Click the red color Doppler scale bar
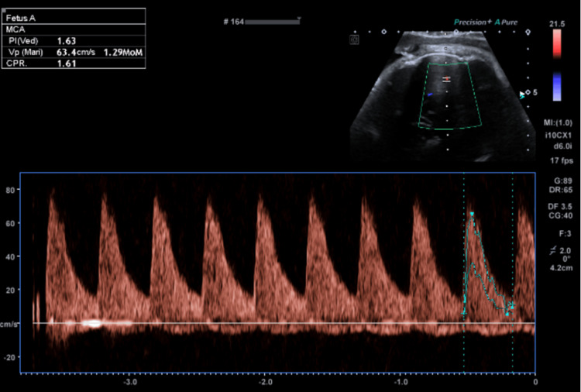 [x=556, y=43]
